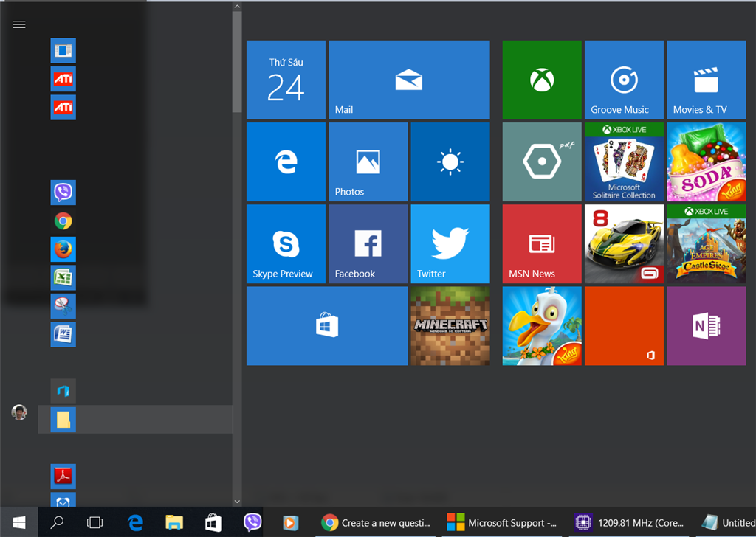
Task: Launch the Asphalt 8 racing game tile
Action: pyautogui.click(x=624, y=243)
